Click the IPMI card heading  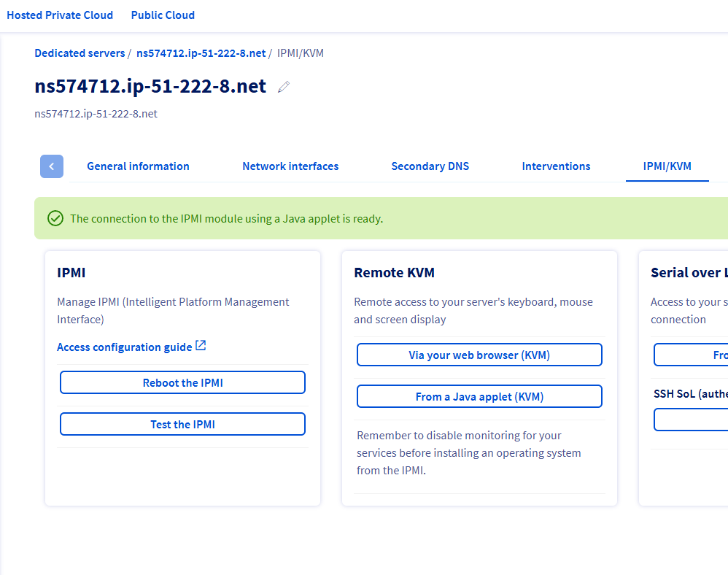(71, 273)
